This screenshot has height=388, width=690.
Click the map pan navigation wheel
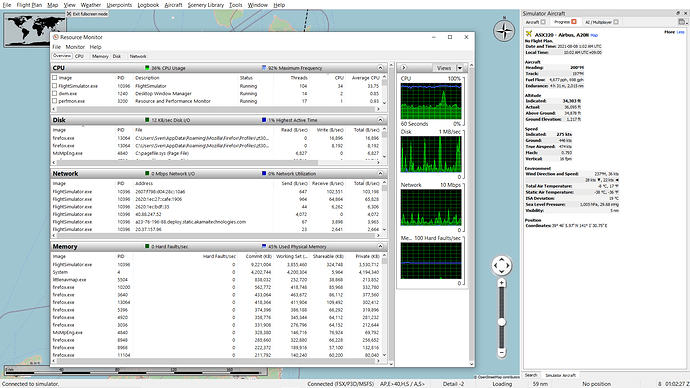[x=502, y=265]
